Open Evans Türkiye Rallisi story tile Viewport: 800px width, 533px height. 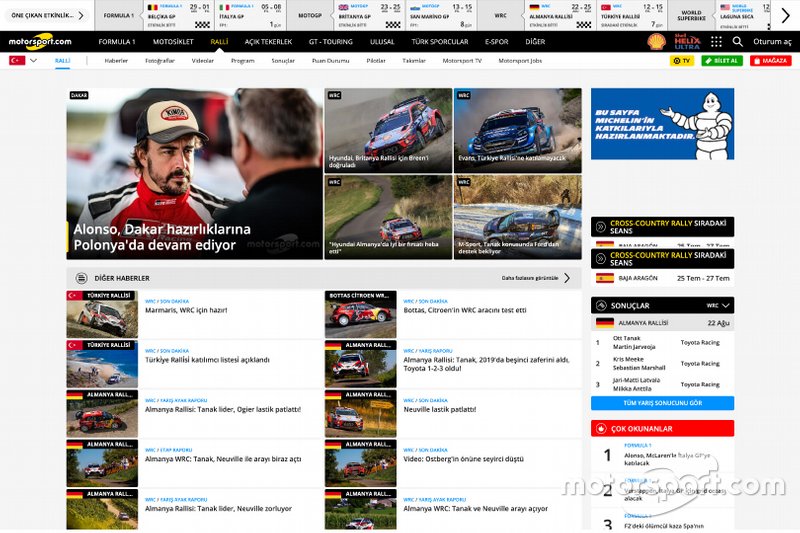[517, 131]
